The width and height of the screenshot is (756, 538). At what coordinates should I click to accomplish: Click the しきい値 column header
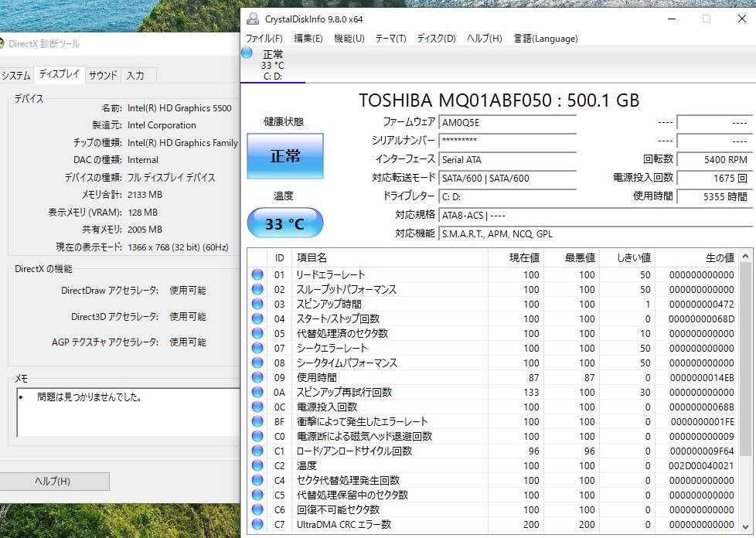pyautogui.click(x=628, y=258)
